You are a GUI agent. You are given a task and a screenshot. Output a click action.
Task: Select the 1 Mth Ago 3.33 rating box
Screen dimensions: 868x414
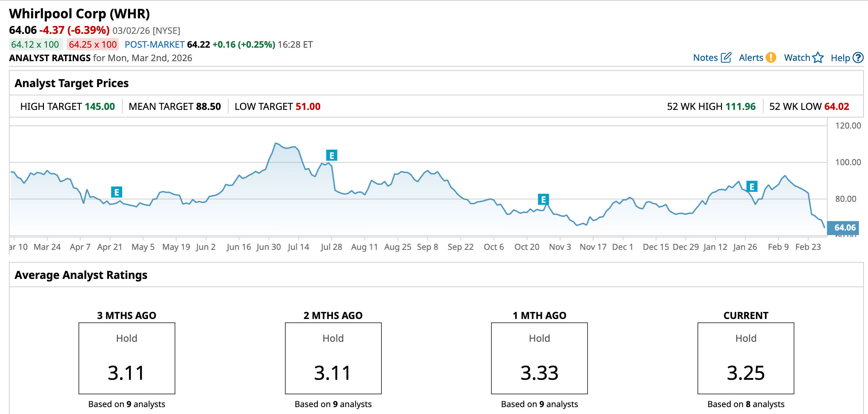click(539, 358)
